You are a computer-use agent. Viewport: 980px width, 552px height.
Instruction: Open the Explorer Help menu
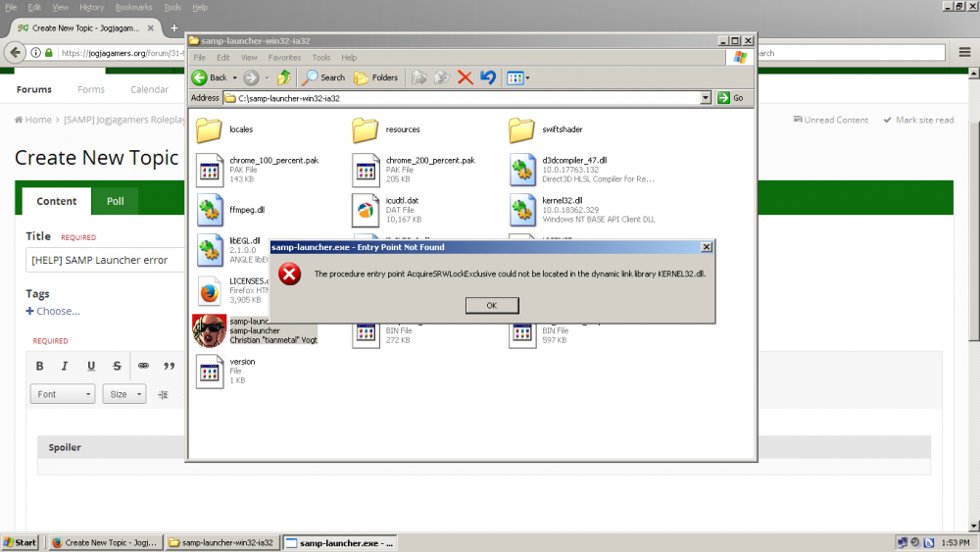point(349,58)
